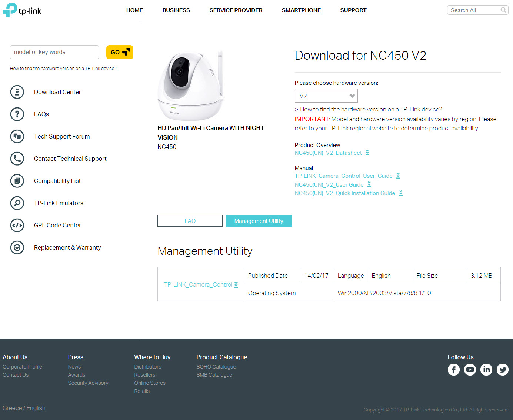Open Online Stores footer link
Viewport: 513px width, 420px height.
click(150, 383)
